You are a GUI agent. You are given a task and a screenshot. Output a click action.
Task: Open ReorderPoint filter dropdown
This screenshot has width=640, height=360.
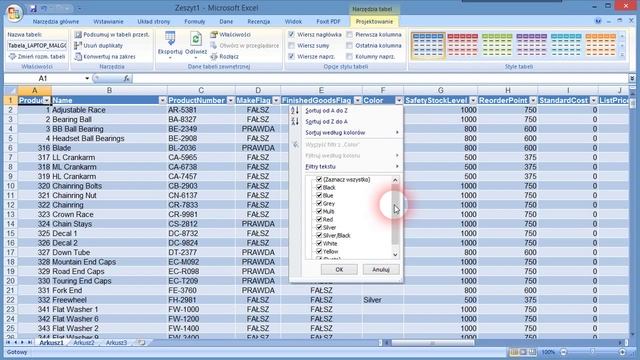coord(533,100)
